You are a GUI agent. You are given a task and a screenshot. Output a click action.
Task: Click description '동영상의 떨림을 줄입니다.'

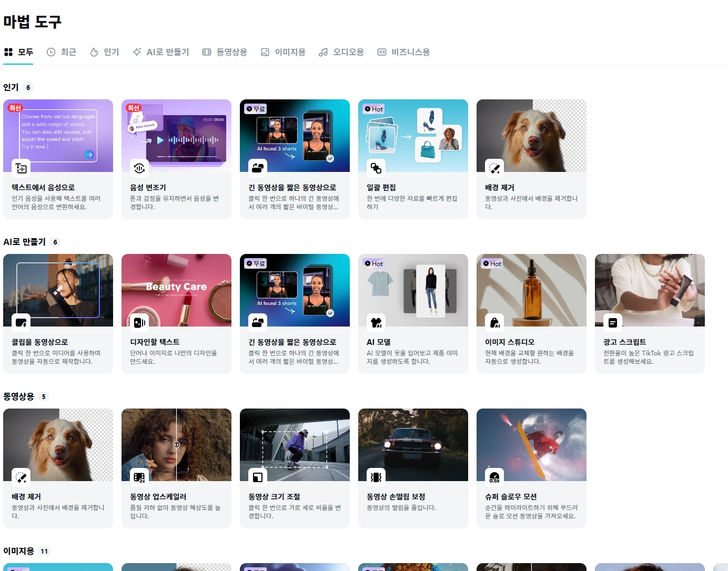(401, 507)
